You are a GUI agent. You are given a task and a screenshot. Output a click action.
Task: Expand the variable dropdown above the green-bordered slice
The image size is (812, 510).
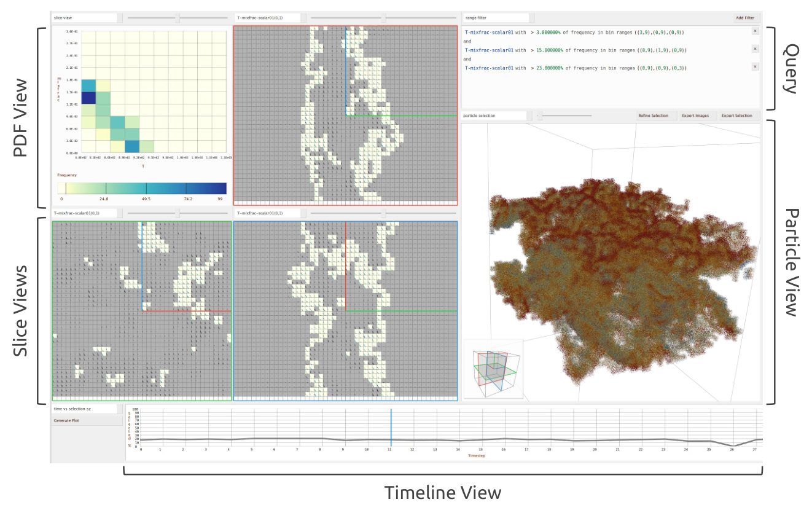pyautogui.click(x=87, y=213)
